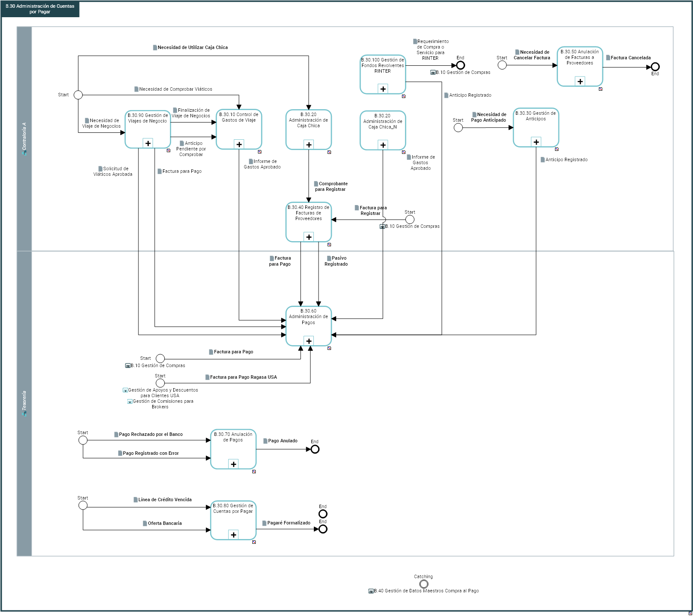
Task: Click the 'Informe de Gastos Aprobado' label under Caja Chica_N
Action: tap(421, 163)
